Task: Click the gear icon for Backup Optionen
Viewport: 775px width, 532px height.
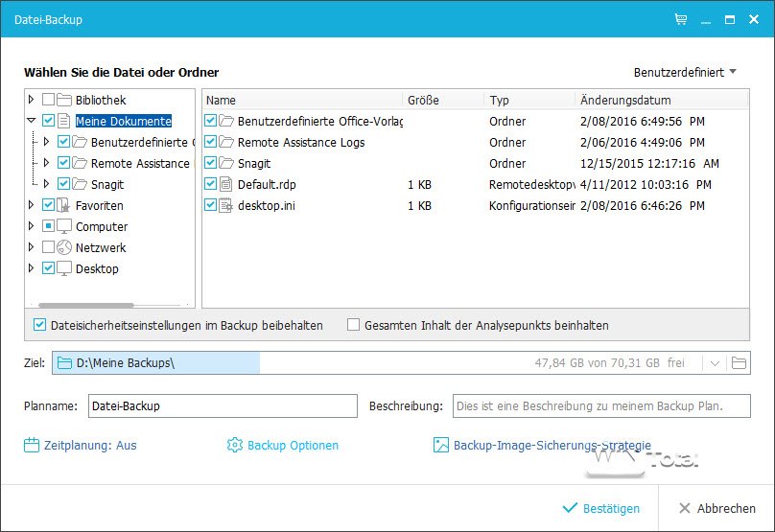Action: click(235, 445)
